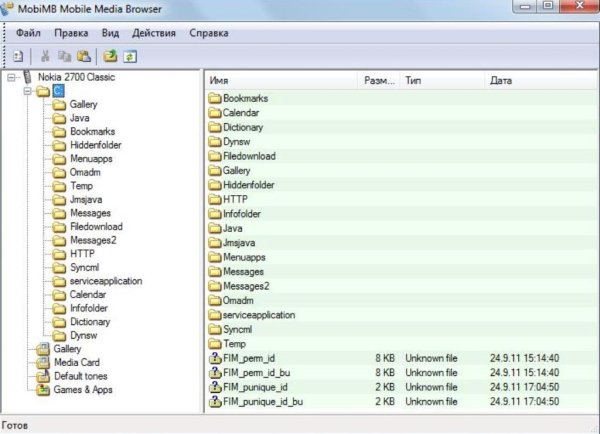Open the Справка menu
This screenshot has height=434, width=600.
tap(209, 33)
